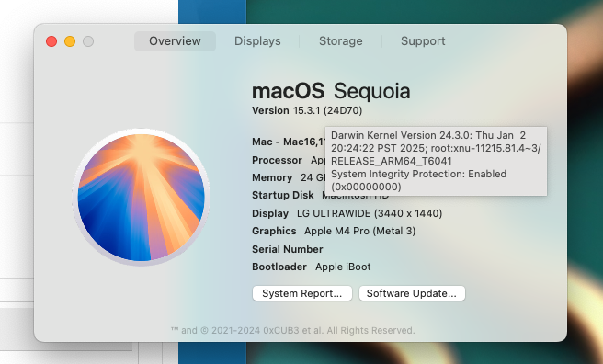Click the Bootloader label
603x364 pixels.
(x=279, y=267)
